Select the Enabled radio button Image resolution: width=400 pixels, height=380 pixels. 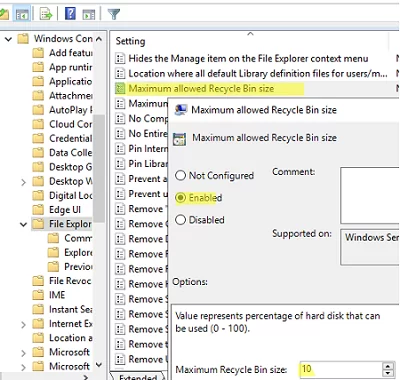coord(180,198)
